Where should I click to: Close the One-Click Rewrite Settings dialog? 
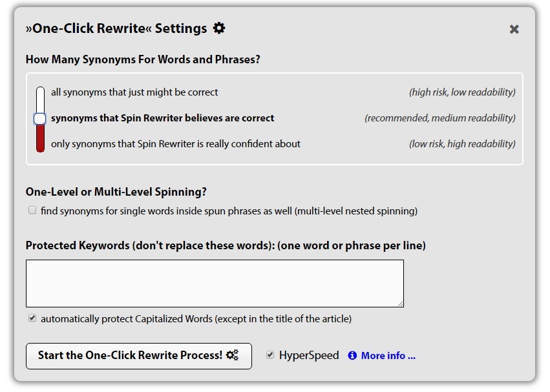pyautogui.click(x=514, y=29)
